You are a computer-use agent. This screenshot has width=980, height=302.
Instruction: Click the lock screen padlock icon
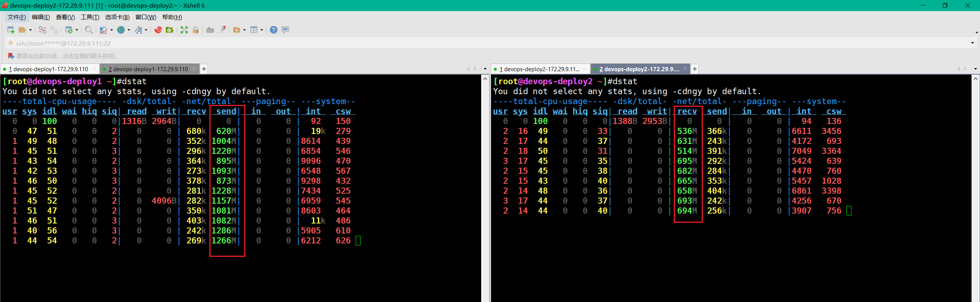[x=196, y=30]
